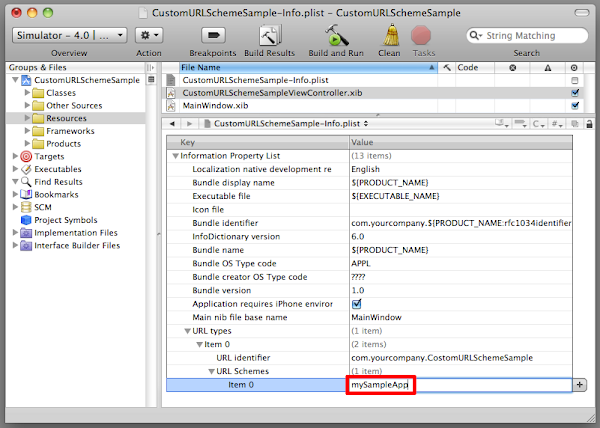Toggle target checkbox for CustomURLSchemeSampleViewController.xib
The height and width of the screenshot is (428, 600).
pyautogui.click(x=574, y=93)
